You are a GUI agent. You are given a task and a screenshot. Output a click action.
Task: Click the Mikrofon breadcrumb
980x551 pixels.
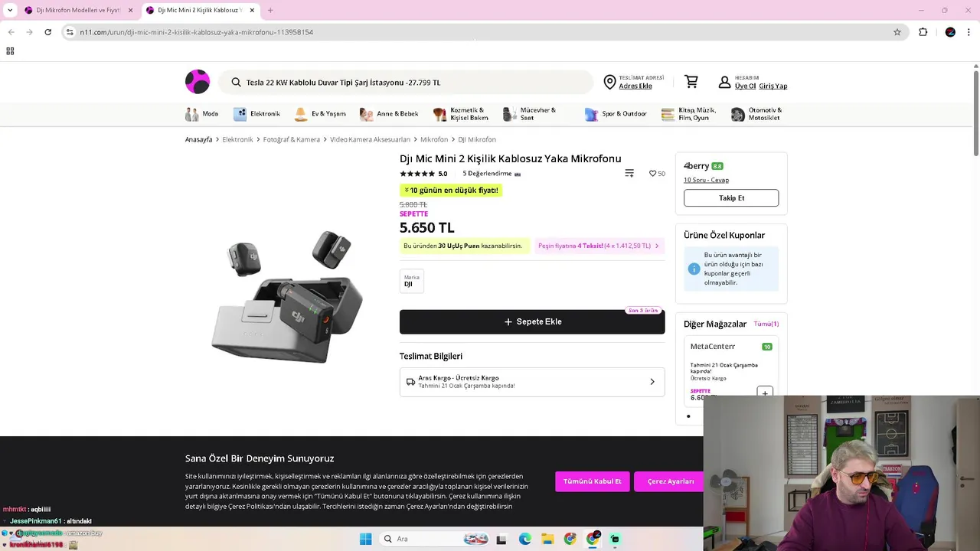click(434, 139)
